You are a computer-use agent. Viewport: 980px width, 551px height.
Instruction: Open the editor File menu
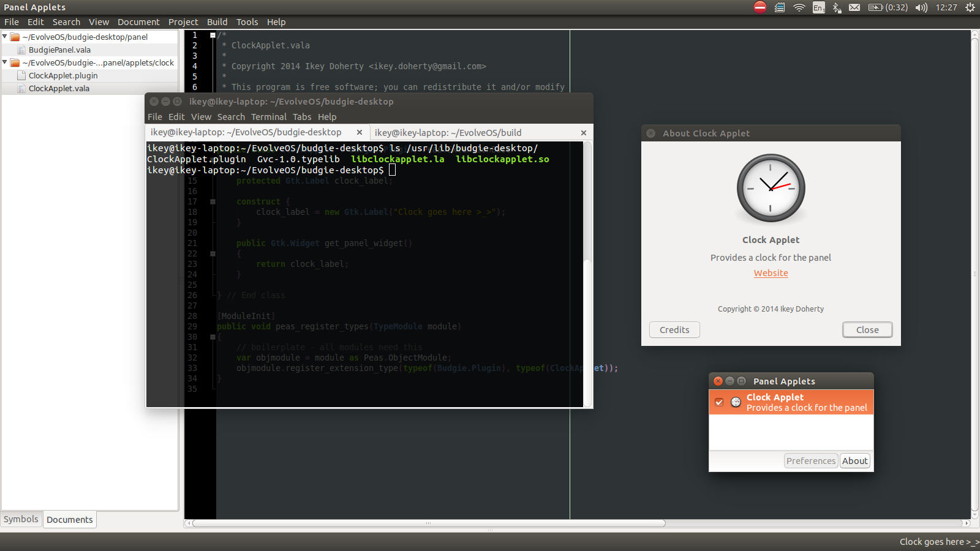[x=12, y=22]
